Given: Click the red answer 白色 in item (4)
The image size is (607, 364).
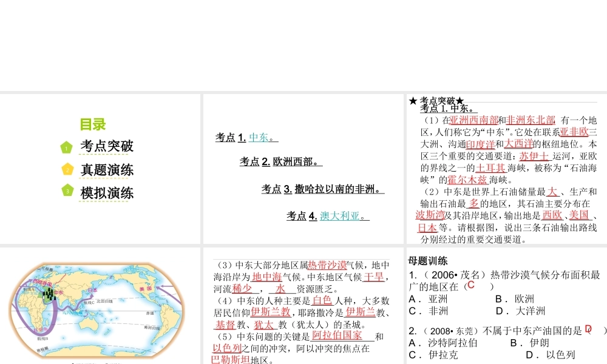Looking at the screenshot, I should click(322, 300).
